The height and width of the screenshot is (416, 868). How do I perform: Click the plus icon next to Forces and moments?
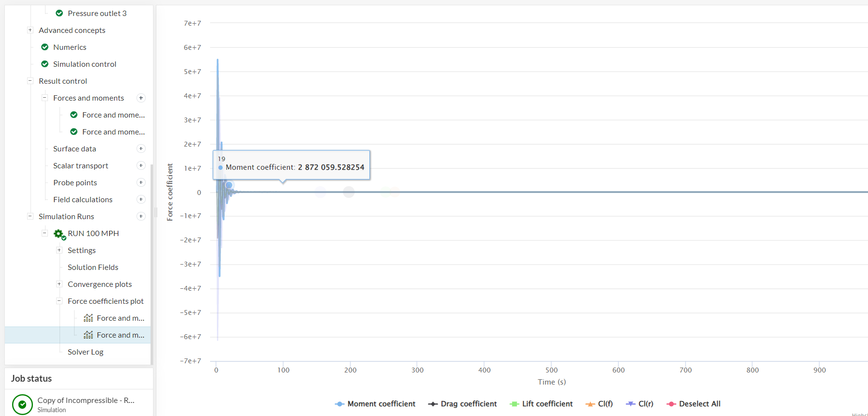point(141,98)
